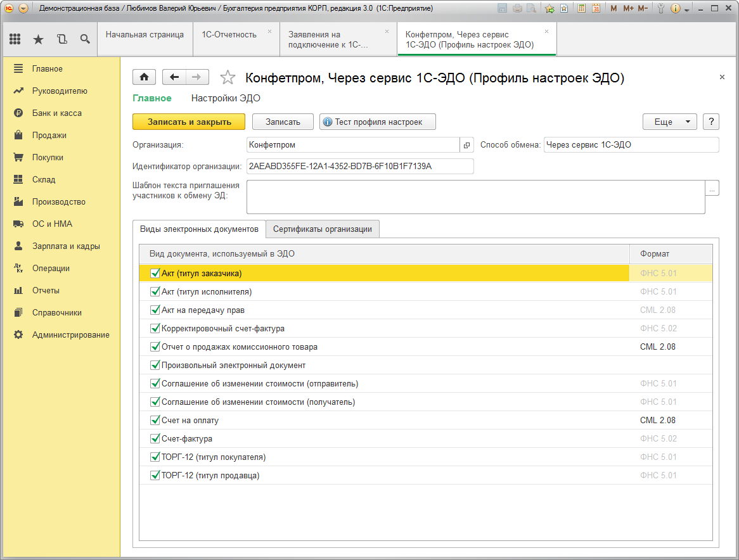This screenshot has width=739, height=560.
Task: Open Конфетпром organization card icon
Action: [x=466, y=145]
